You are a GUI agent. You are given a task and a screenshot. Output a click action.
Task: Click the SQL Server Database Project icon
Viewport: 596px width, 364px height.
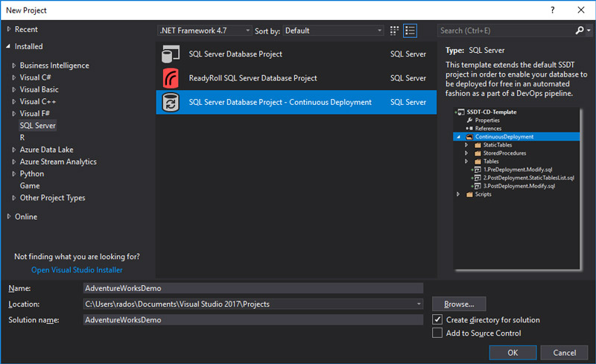click(171, 54)
